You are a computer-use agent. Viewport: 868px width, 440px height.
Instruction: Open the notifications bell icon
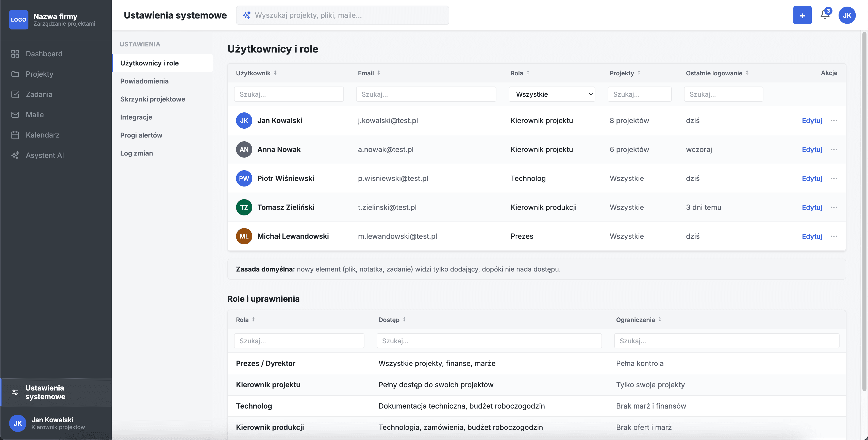(x=825, y=14)
